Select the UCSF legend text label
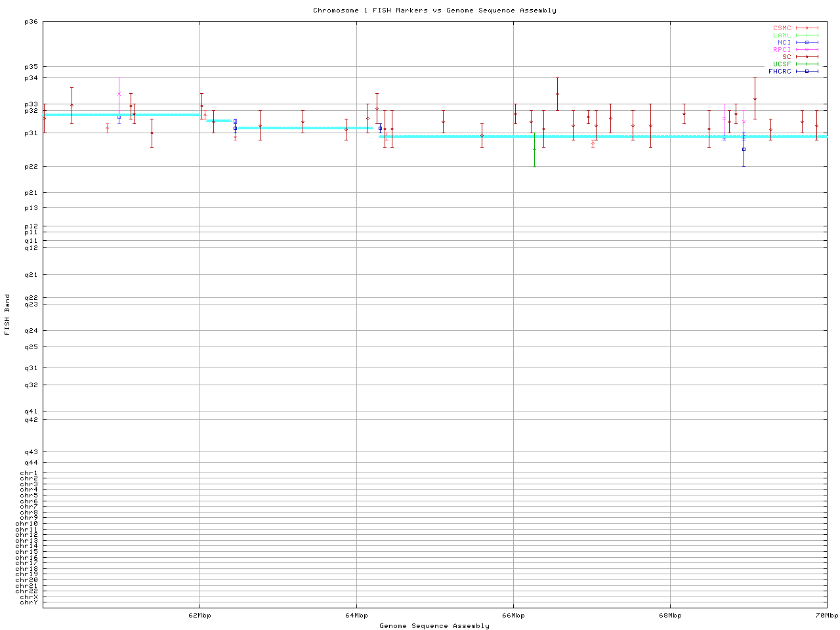The image size is (840, 630). [782, 64]
